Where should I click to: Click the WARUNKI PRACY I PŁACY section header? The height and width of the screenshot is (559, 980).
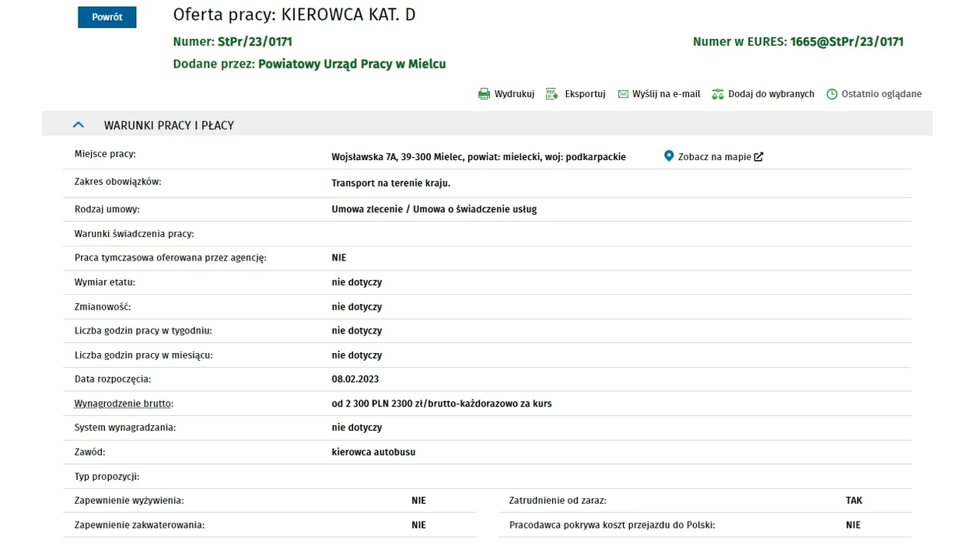click(x=487, y=124)
